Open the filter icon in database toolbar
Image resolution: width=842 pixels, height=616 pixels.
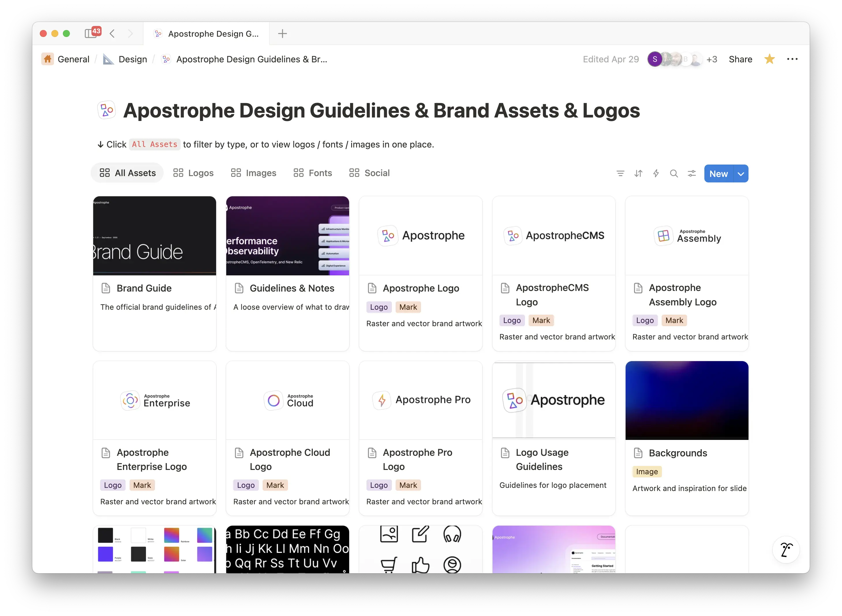click(620, 173)
